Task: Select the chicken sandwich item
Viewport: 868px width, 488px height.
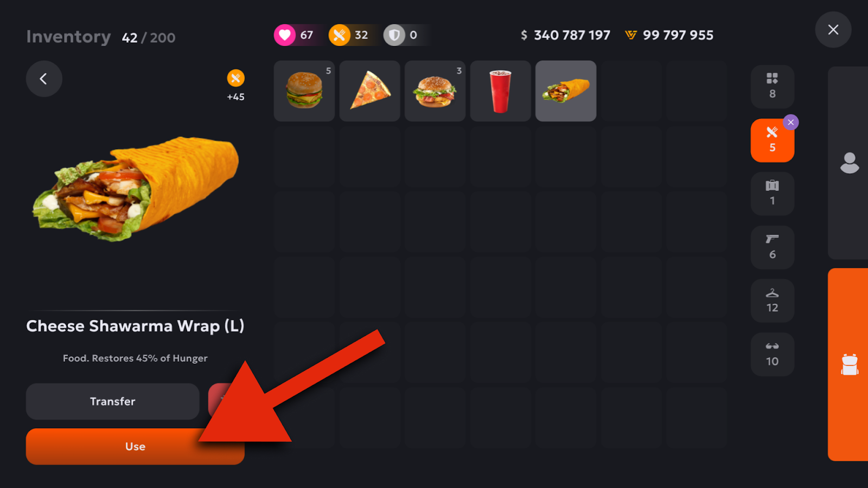Action: pos(435,91)
